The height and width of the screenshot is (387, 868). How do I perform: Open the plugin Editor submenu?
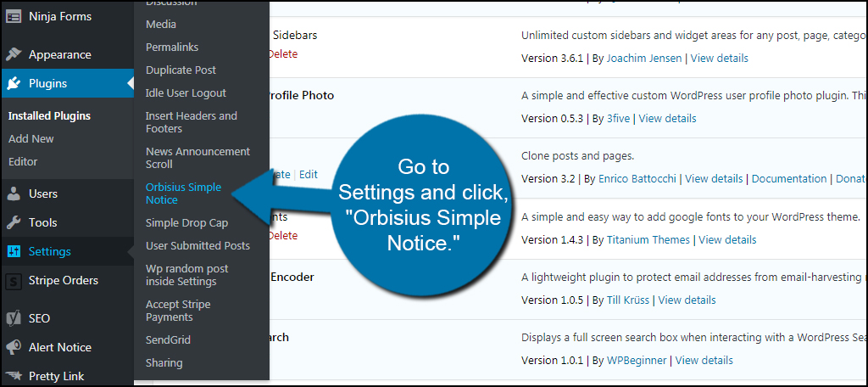(23, 162)
